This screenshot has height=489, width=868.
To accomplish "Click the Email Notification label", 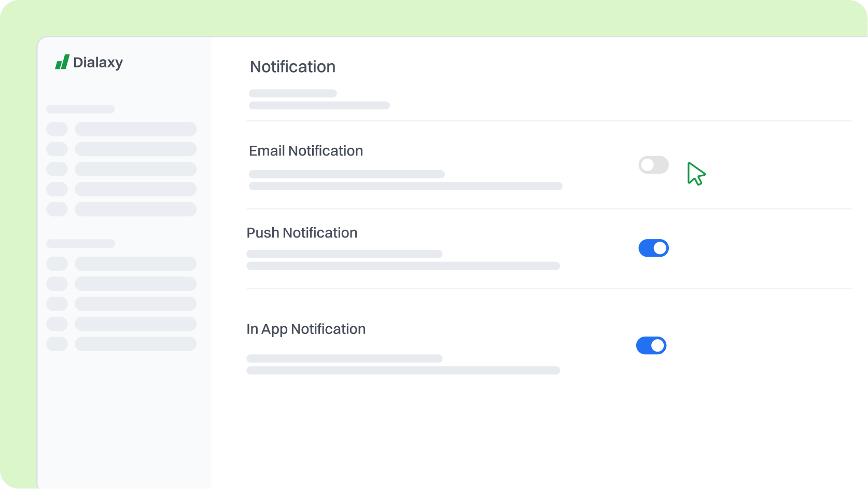I will click(305, 151).
